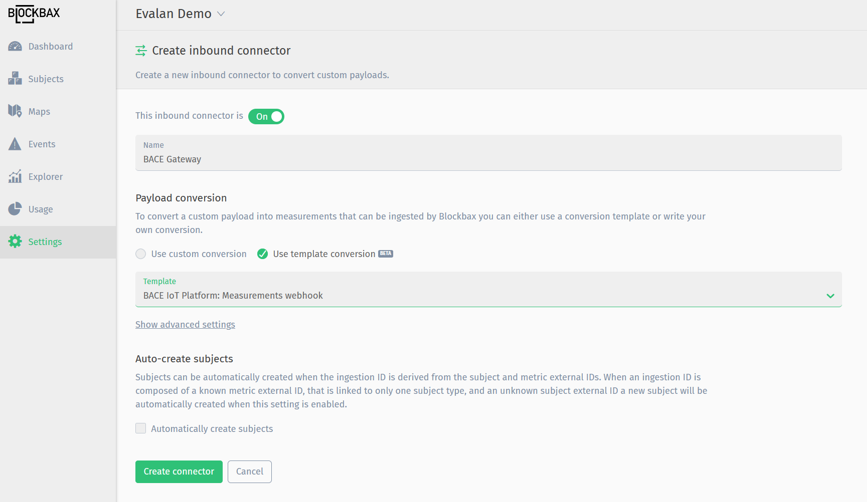Select Use custom conversion option
Viewport: 867px width, 502px height.
point(141,254)
